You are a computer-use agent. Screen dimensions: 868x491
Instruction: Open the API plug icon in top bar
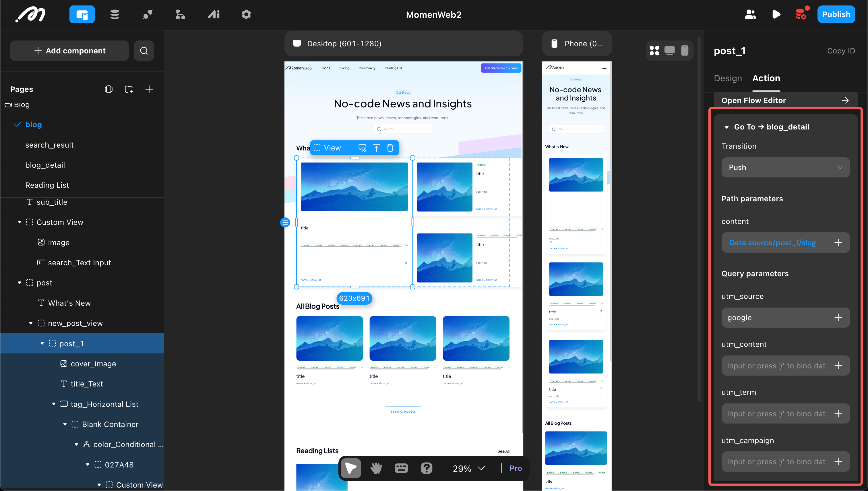148,15
